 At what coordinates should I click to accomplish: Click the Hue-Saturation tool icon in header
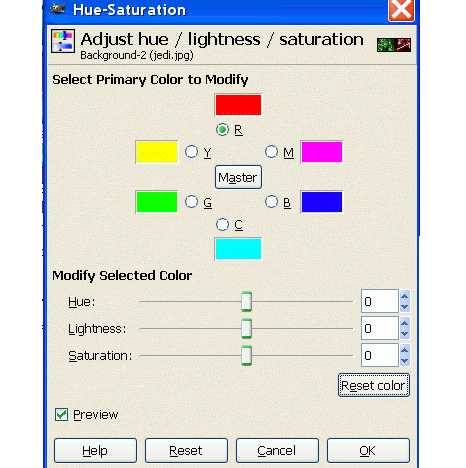click(x=63, y=41)
